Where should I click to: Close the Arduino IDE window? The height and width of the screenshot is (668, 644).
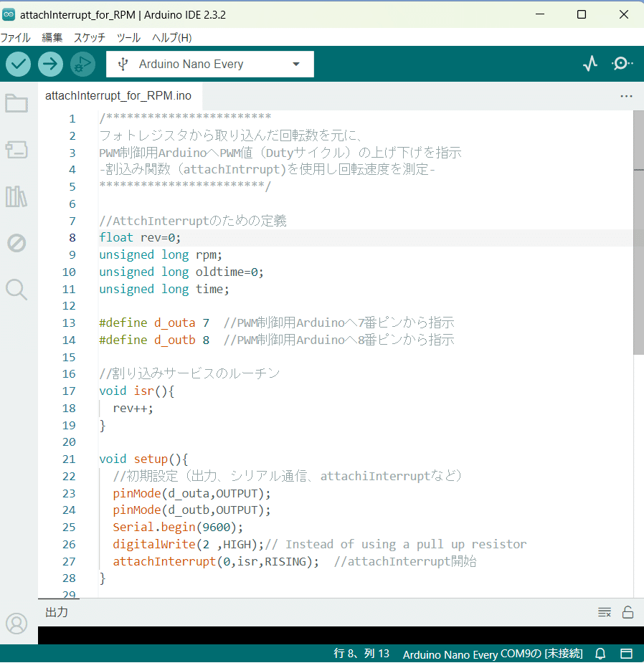pyautogui.click(x=623, y=14)
